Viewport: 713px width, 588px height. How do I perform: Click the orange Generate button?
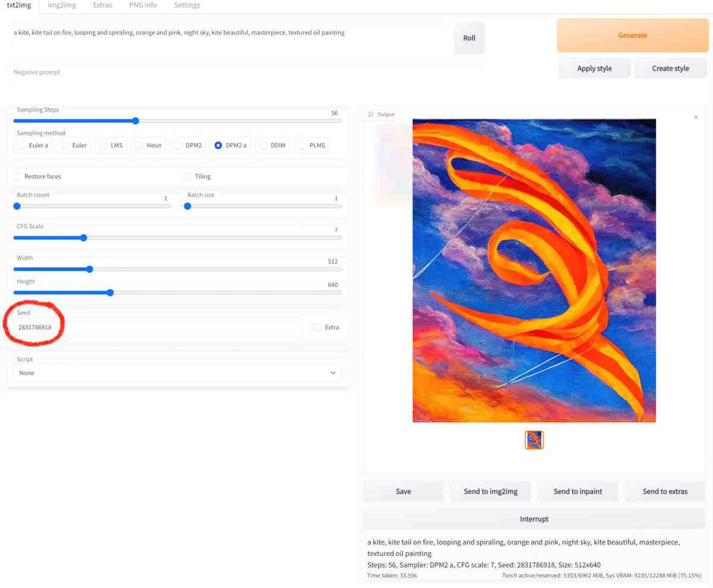632,36
